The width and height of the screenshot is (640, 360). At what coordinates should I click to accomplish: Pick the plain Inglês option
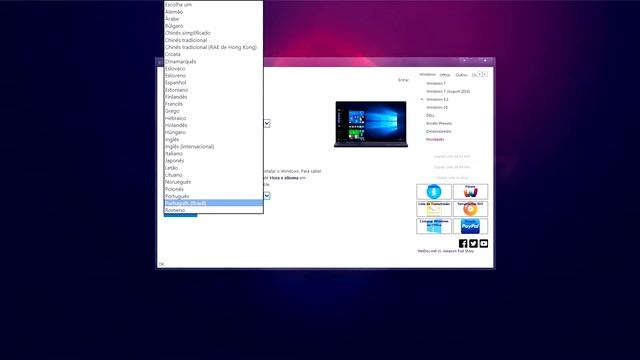(213, 139)
